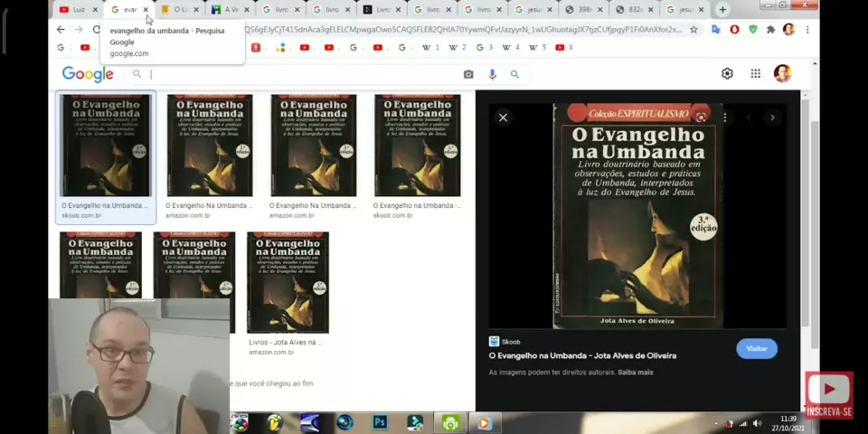Click the Chrome profile avatar in toolbar
This screenshot has height=434, width=868.
click(x=788, y=29)
